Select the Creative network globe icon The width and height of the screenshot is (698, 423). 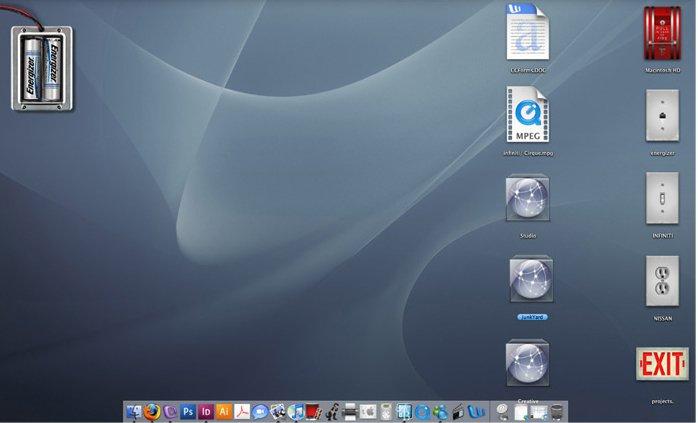coord(528,363)
